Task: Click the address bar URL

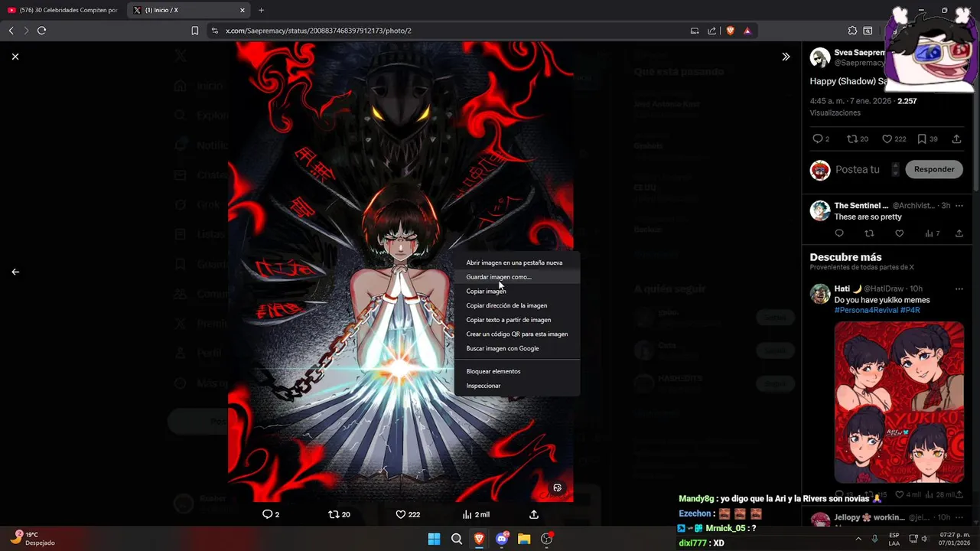Action: [318, 31]
